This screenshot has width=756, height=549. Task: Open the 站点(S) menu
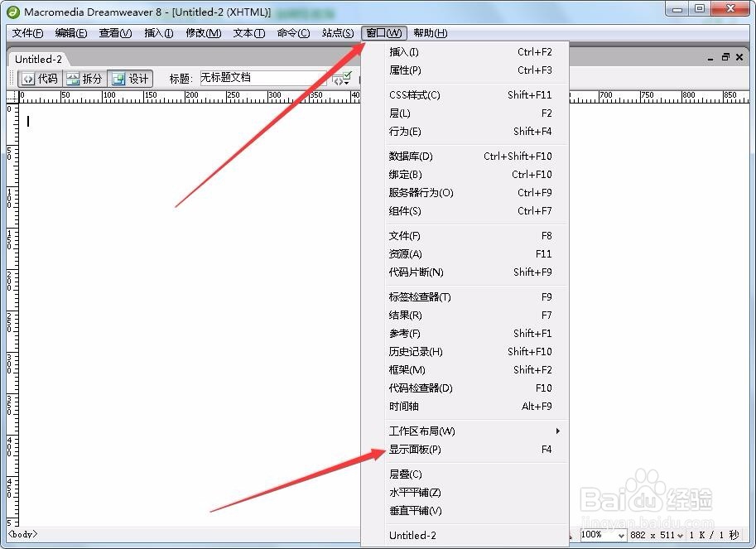click(338, 33)
